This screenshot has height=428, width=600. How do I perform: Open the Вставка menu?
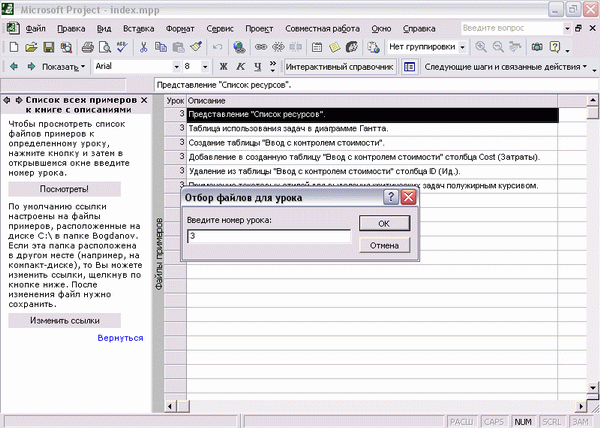pyautogui.click(x=139, y=29)
